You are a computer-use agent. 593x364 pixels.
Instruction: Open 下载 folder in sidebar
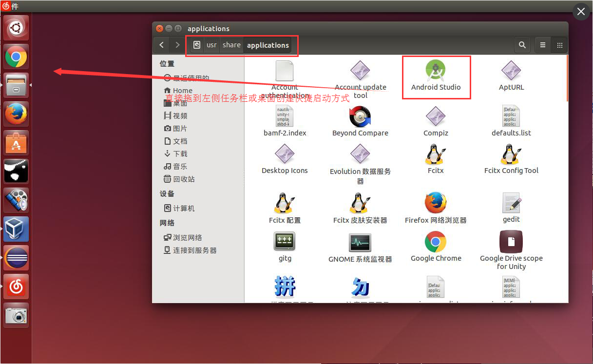[x=175, y=154]
